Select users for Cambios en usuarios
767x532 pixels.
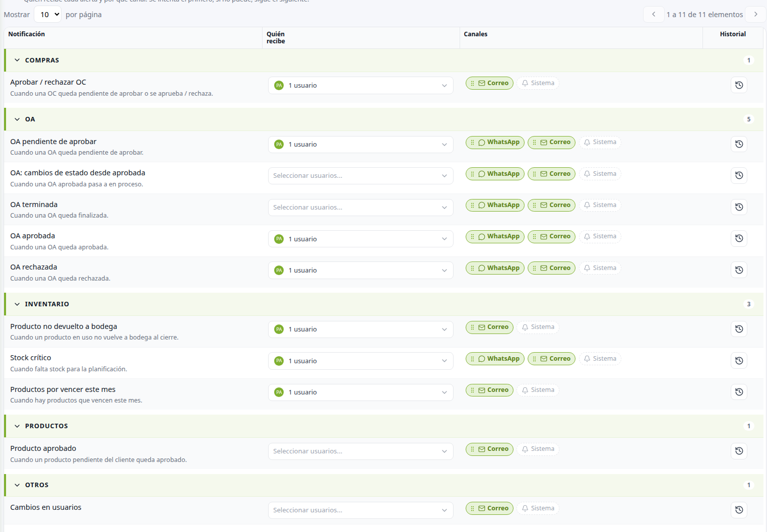point(360,510)
